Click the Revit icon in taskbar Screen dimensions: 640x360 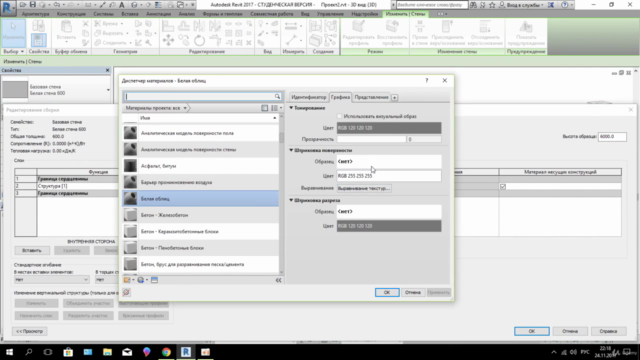[186, 352]
